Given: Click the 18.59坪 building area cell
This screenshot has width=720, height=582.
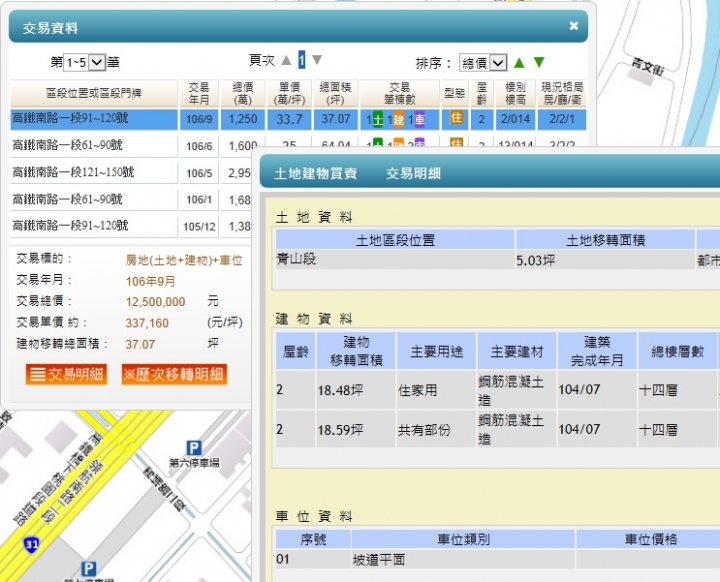Looking at the screenshot, I should pos(356,429).
